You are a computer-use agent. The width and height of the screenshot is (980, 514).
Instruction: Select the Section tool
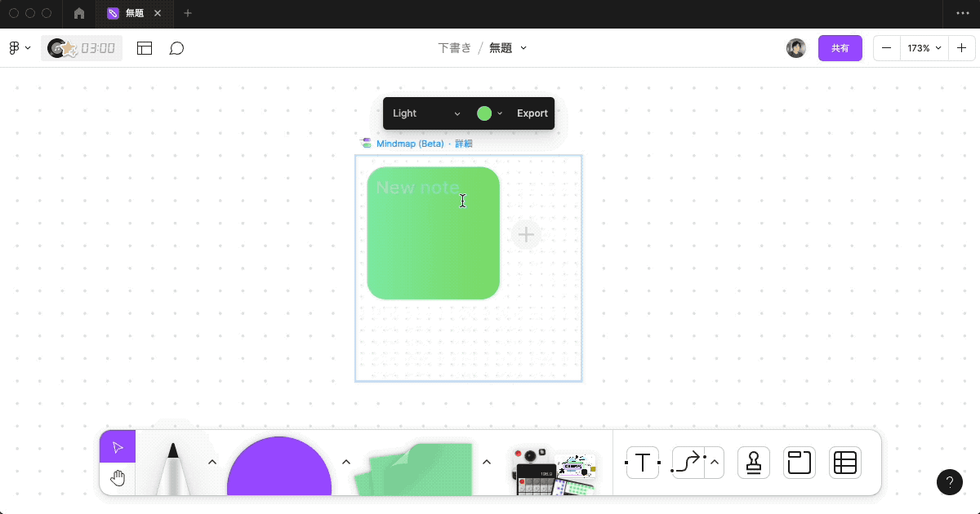tap(799, 462)
